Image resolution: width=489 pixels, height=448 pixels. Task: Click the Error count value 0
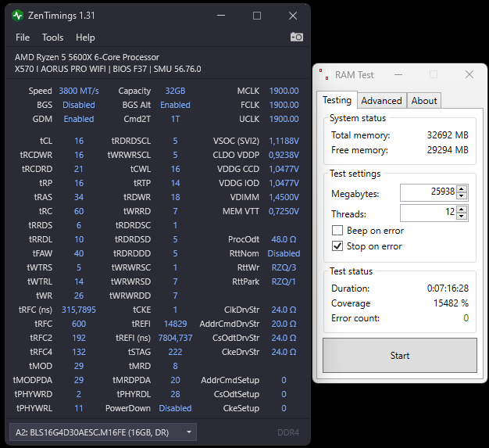[x=466, y=317]
